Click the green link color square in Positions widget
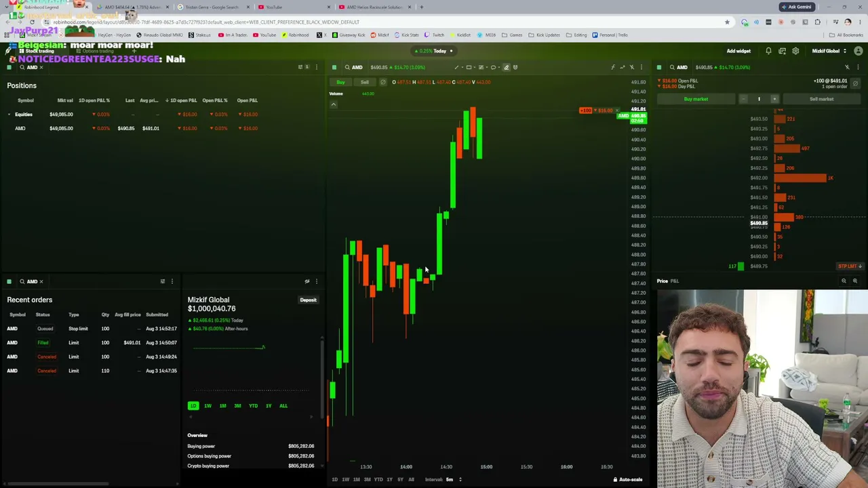The image size is (868, 488). click(9, 67)
